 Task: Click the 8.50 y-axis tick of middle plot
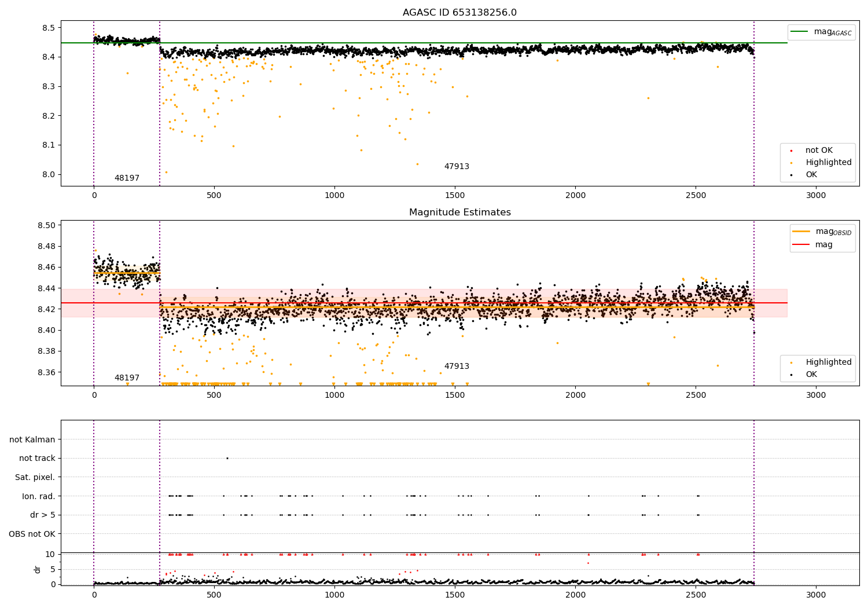46,225
